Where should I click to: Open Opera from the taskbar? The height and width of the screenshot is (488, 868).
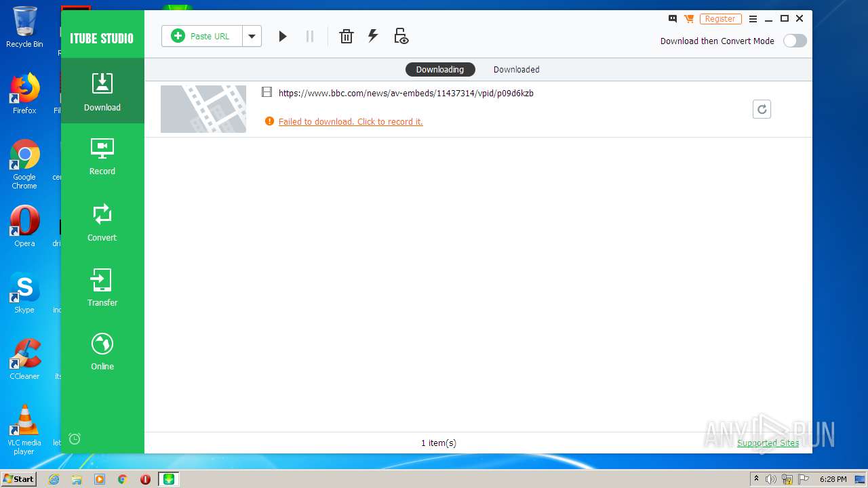[x=145, y=479]
